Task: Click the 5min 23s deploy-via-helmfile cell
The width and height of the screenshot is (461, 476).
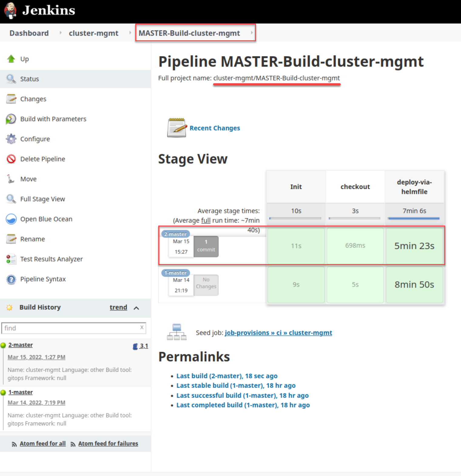Action: (x=414, y=246)
